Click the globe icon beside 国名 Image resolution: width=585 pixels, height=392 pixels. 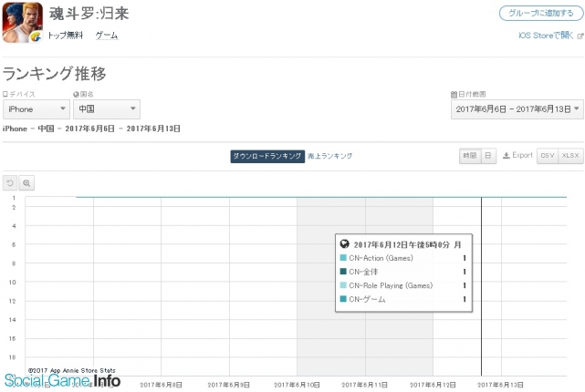(x=76, y=94)
